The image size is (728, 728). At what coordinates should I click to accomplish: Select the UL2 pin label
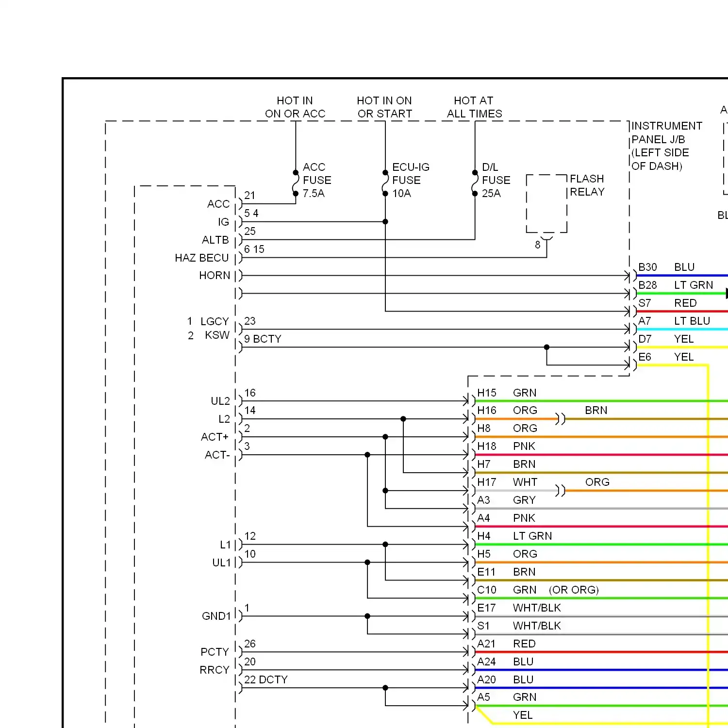220,401
